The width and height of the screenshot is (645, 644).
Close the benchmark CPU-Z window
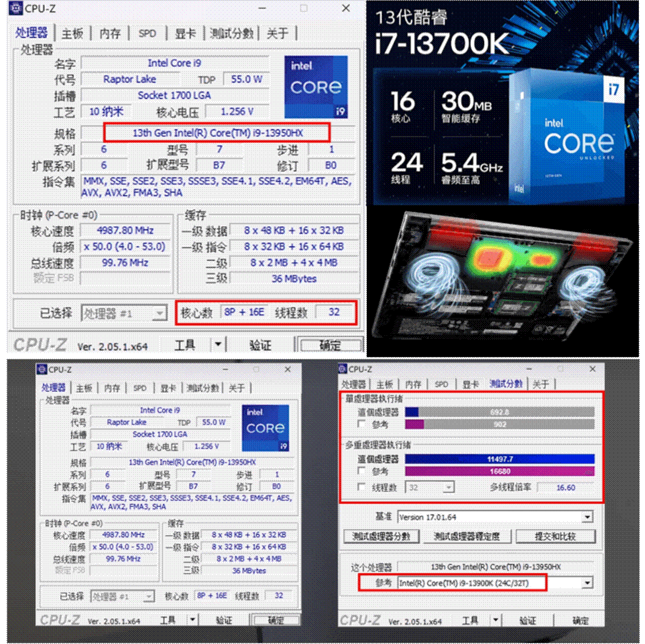592,369
